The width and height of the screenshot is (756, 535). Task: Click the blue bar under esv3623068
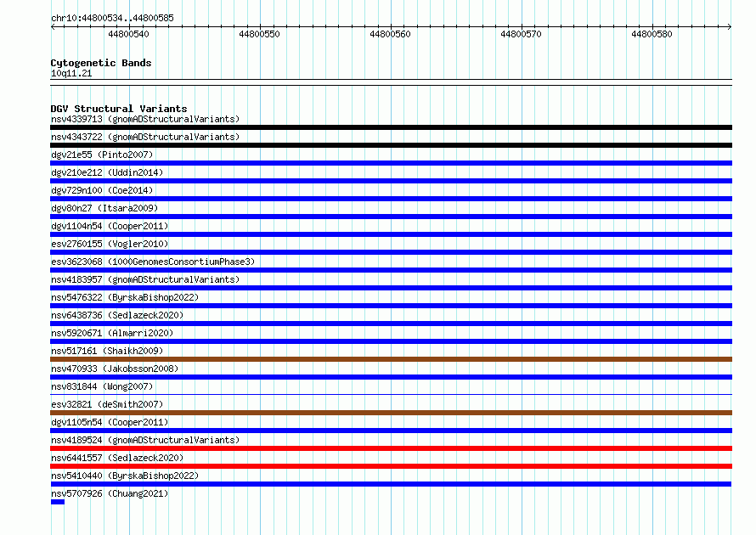391,270
